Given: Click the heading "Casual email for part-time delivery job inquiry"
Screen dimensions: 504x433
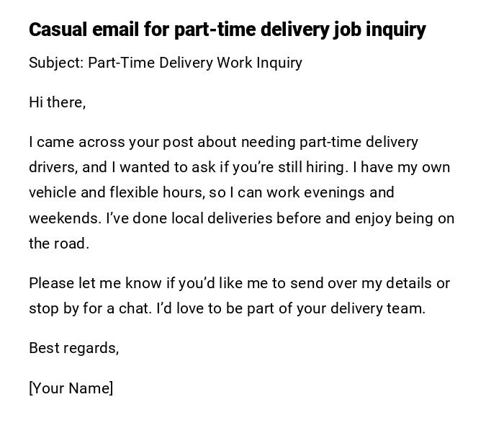Looking at the screenshot, I should (227, 30).
